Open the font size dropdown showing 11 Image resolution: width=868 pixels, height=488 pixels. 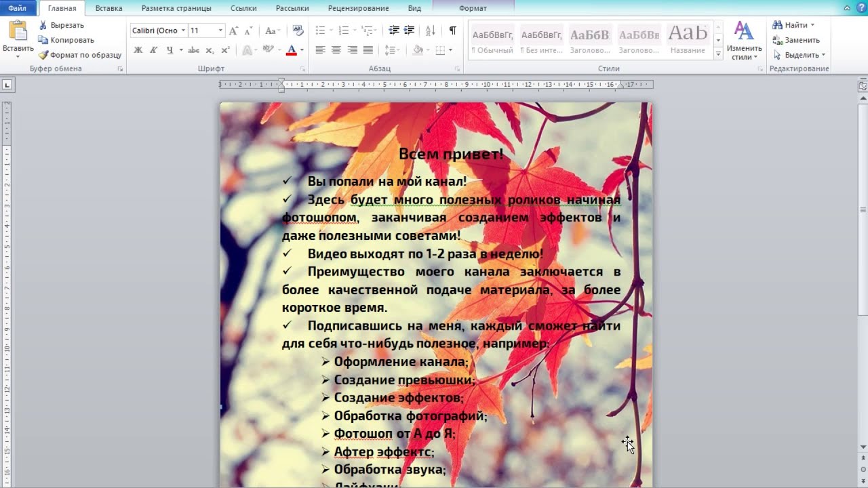(220, 30)
